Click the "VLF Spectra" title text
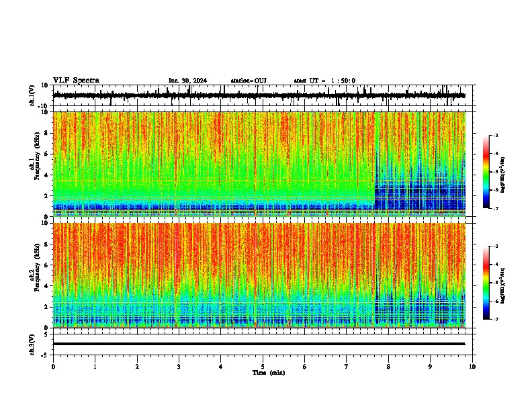532x411 pixels. click(x=76, y=81)
